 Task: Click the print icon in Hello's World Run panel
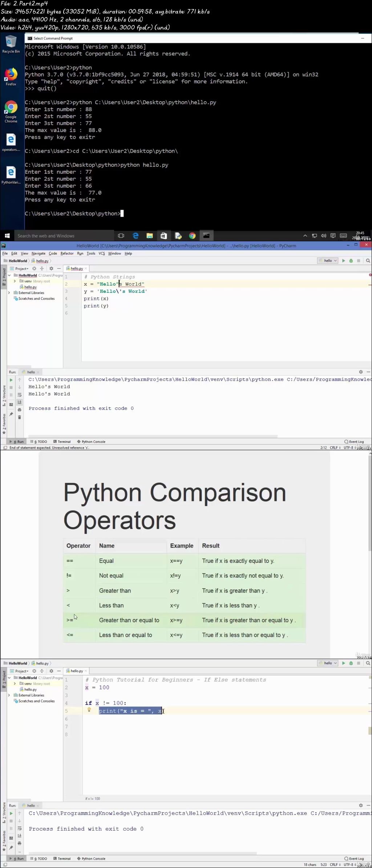coord(20,410)
